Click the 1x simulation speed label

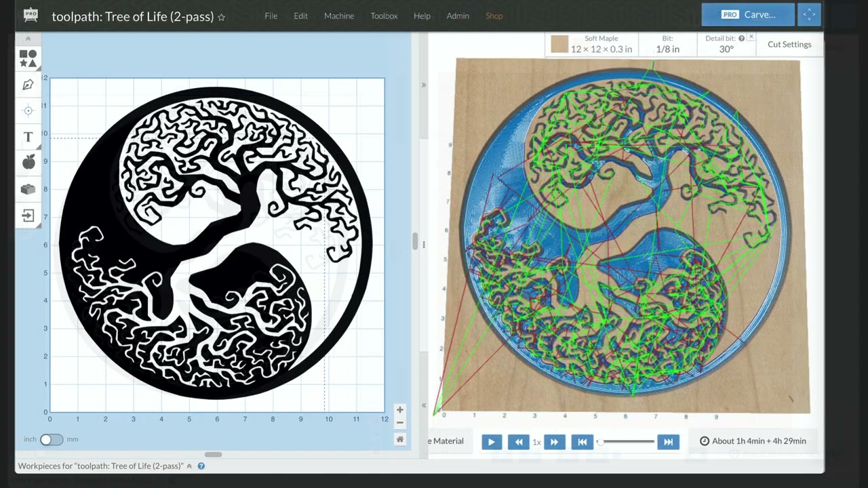coord(536,442)
